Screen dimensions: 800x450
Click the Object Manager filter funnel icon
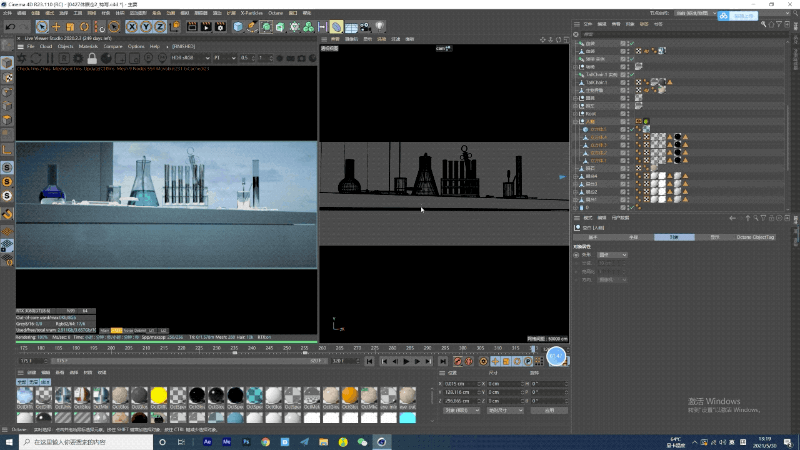coord(779,24)
